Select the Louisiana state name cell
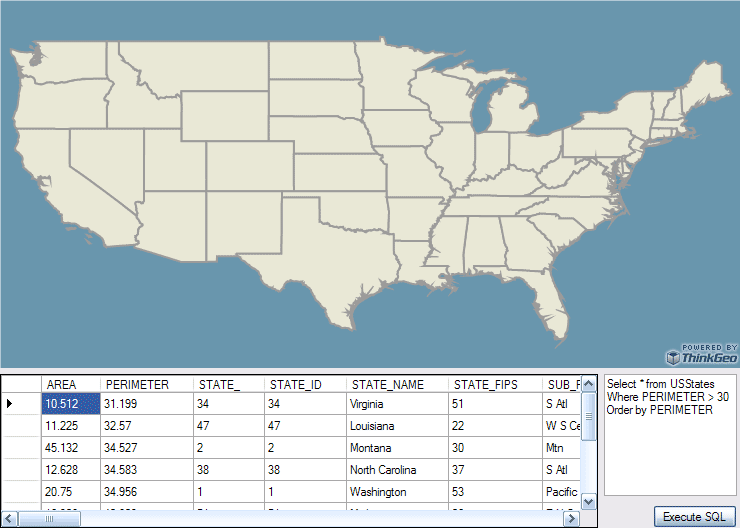 [397, 426]
